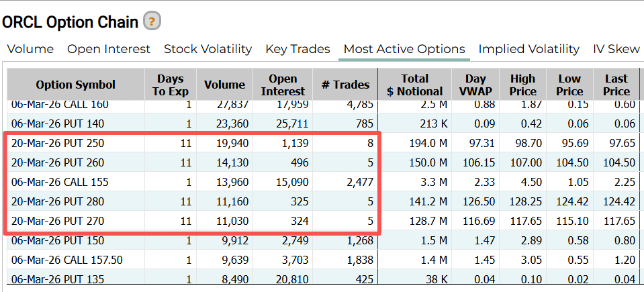Sort by # Trades column

345,85
